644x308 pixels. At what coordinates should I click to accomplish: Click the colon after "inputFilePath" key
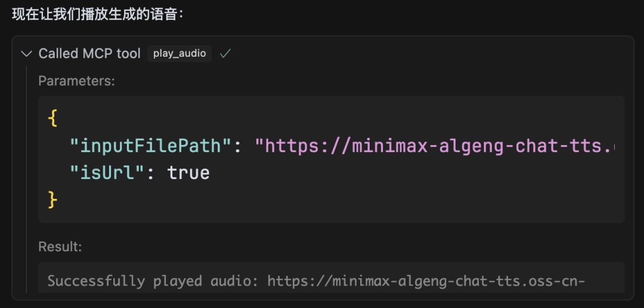[x=237, y=146]
